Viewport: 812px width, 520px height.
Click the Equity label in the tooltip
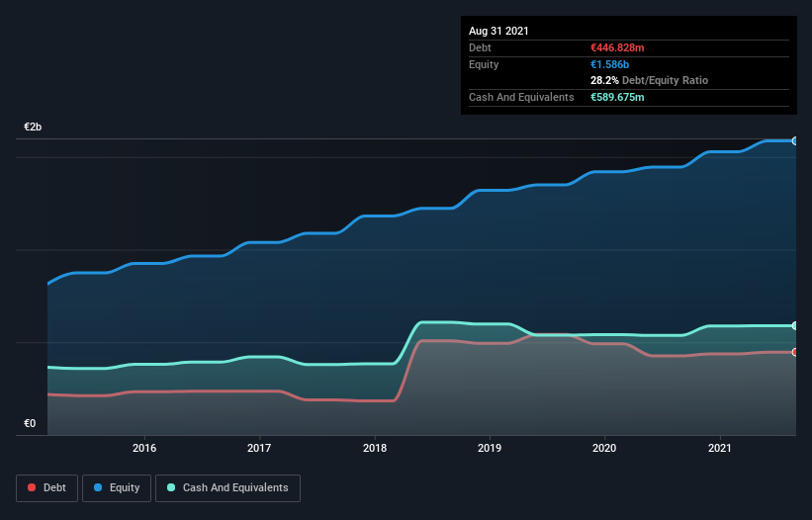point(484,64)
